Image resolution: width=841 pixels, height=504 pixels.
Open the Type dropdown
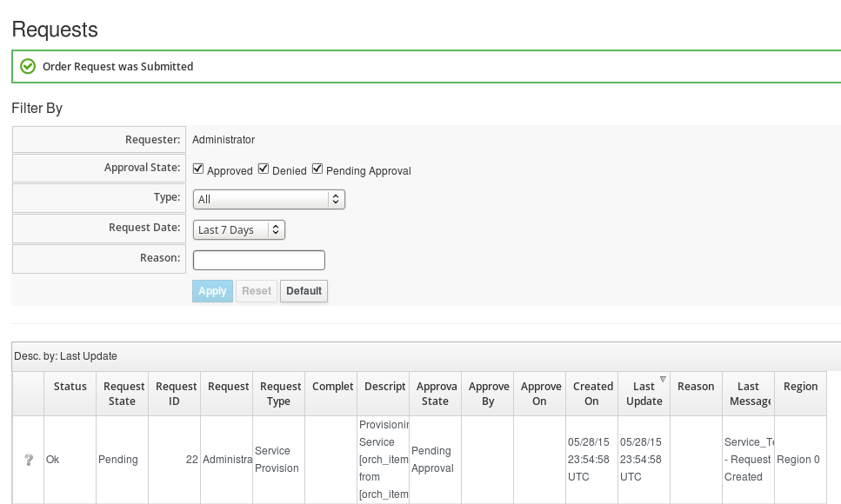tap(269, 199)
